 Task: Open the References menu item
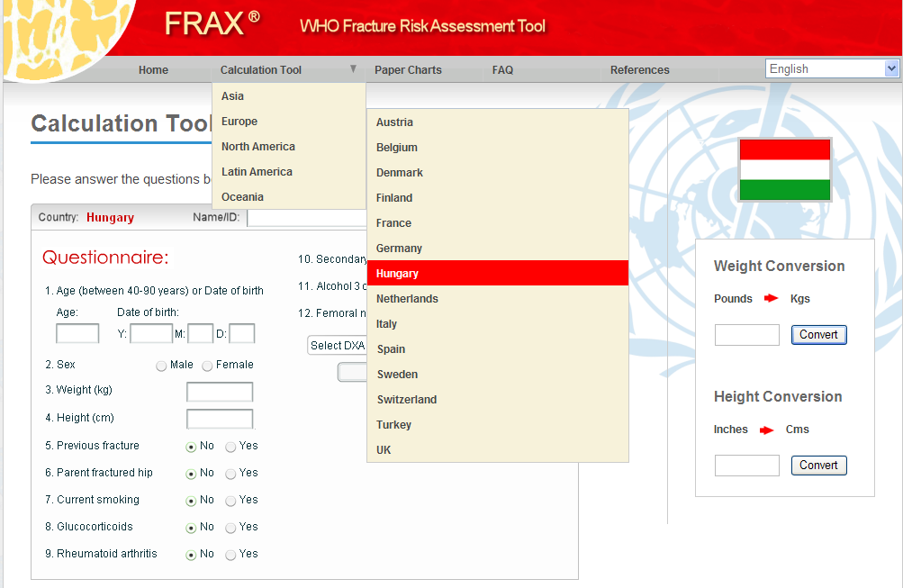pyautogui.click(x=640, y=69)
